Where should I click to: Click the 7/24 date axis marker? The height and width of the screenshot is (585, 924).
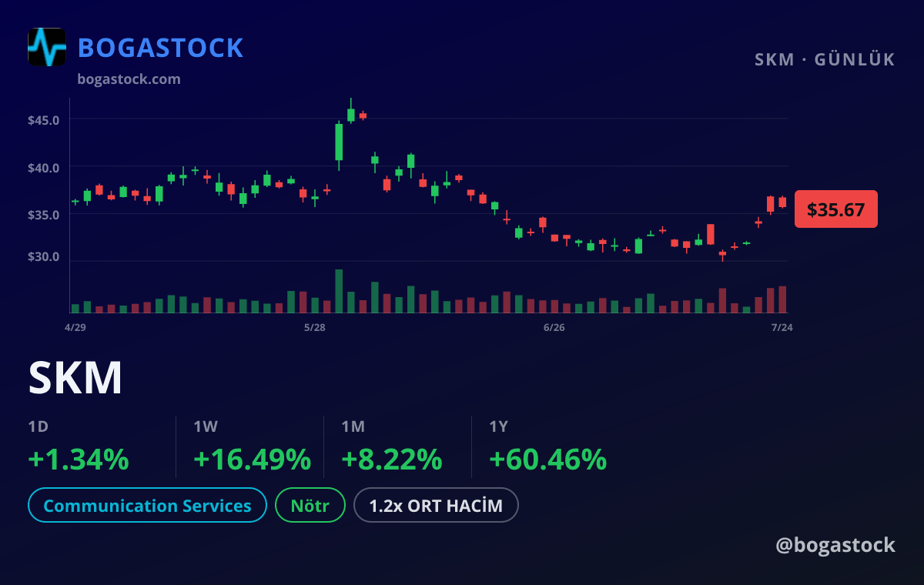click(x=782, y=328)
